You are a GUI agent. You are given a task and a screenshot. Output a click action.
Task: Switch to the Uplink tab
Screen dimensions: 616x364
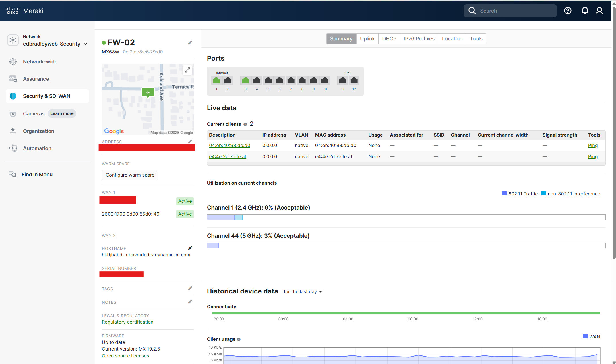coord(367,39)
